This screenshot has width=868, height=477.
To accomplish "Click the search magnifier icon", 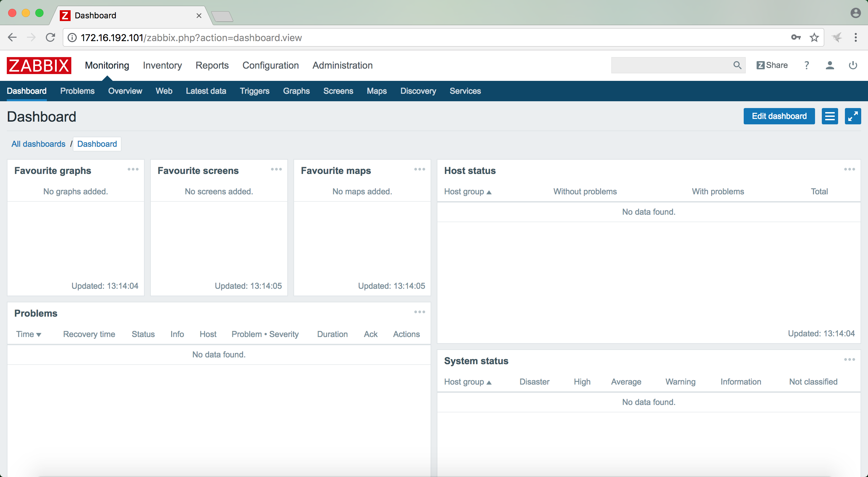I will [x=737, y=65].
